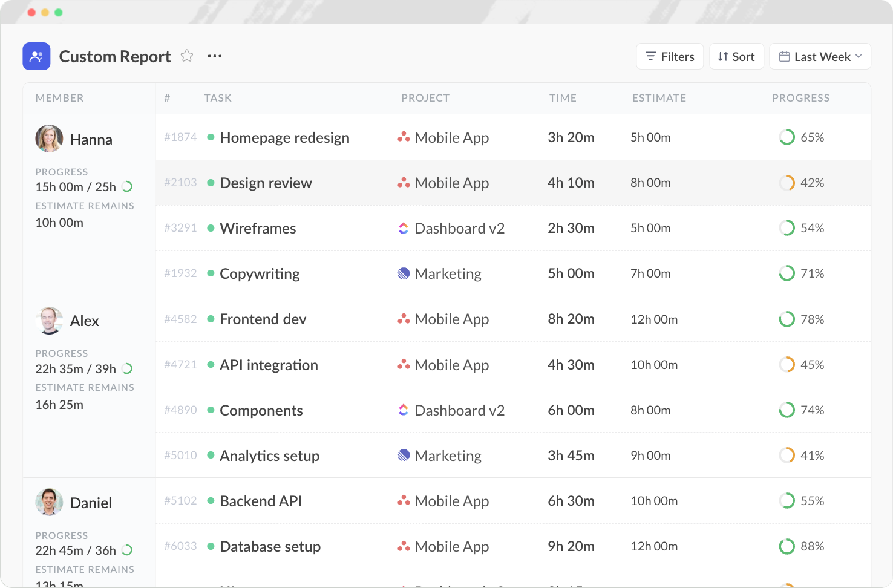
Task: Click Daniel's overall progress ring beside 36h
Action: pos(127,550)
